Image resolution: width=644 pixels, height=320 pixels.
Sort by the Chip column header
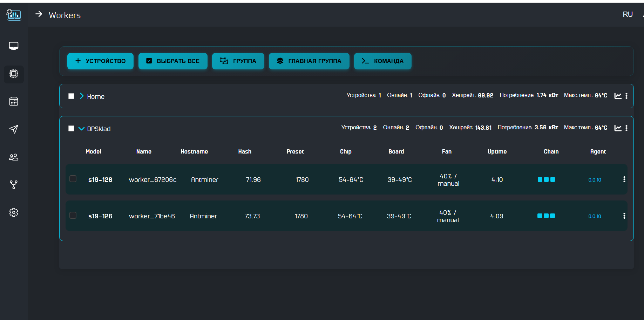(x=346, y=151)
